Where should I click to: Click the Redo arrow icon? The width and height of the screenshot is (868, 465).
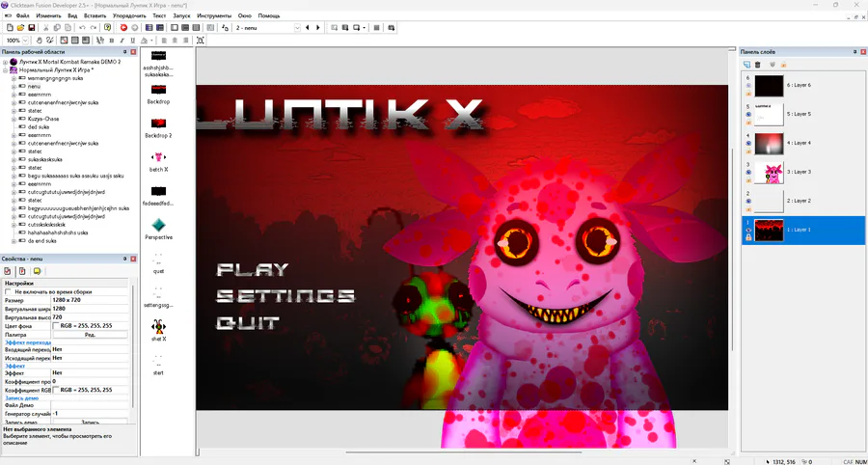pos(93,27)
